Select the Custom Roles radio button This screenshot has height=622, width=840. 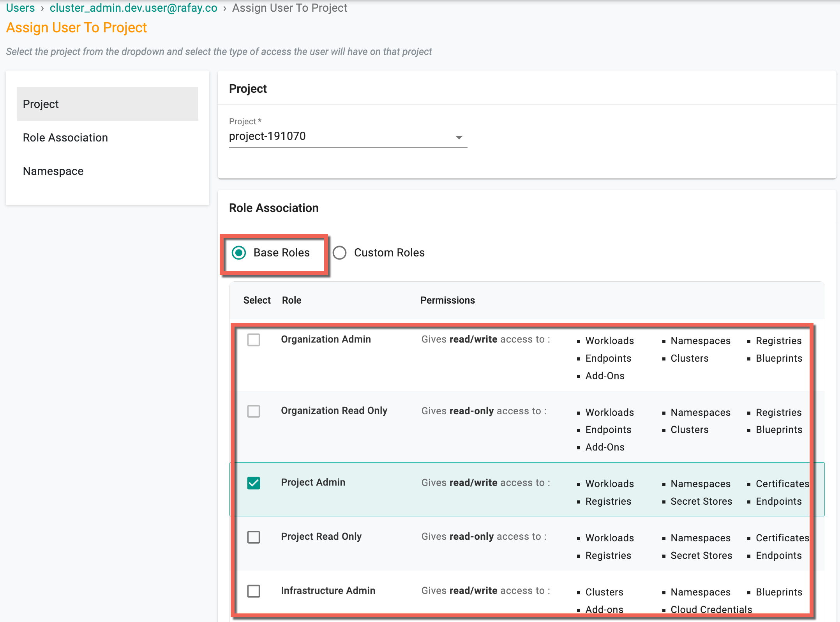pyautogui.click(x=340, y=253)
